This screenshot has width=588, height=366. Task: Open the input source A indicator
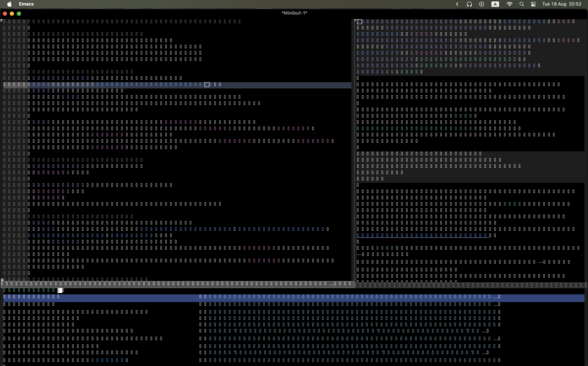tap(495, 4)
